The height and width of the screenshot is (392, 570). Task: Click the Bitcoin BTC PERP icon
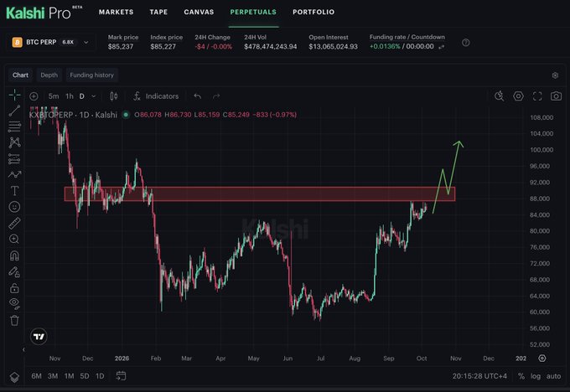pos(17,42)
